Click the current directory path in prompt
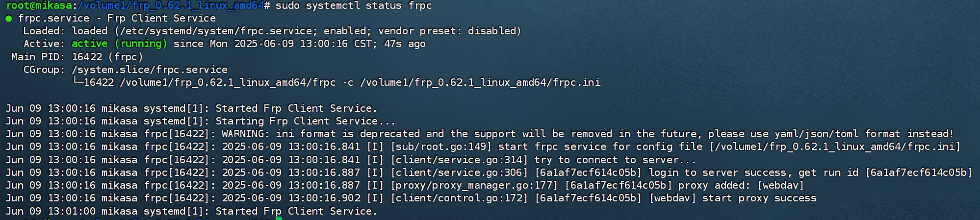The width and height of the screenshot is (980, 220). (x=171, y=5)
